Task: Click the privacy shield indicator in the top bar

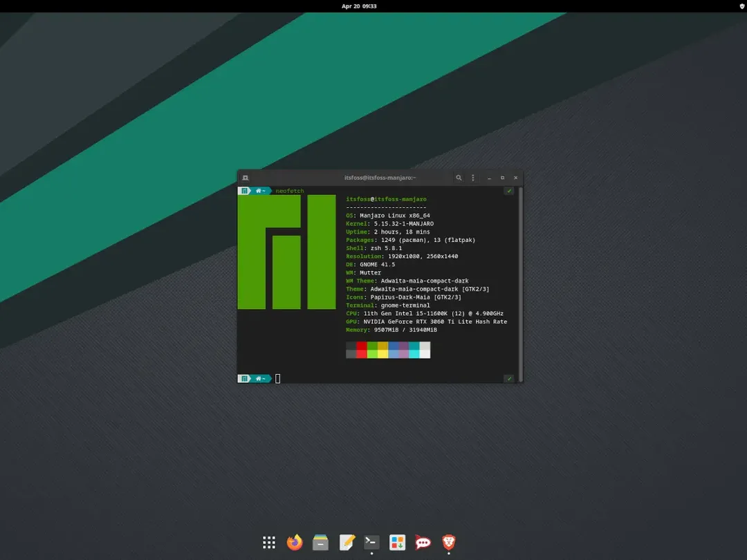Action: click(x=741, y=6)
